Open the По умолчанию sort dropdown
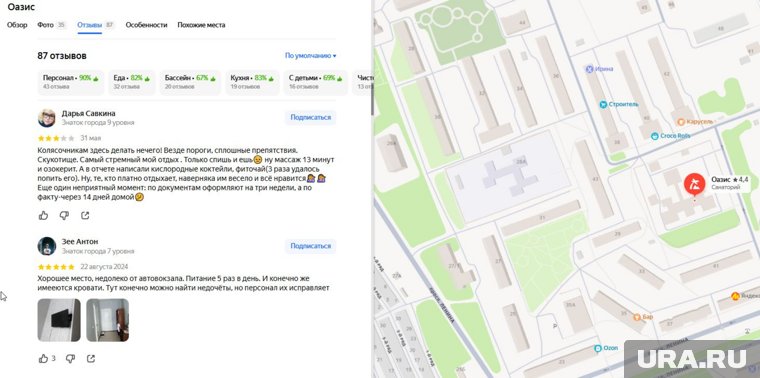 [311, 56]
